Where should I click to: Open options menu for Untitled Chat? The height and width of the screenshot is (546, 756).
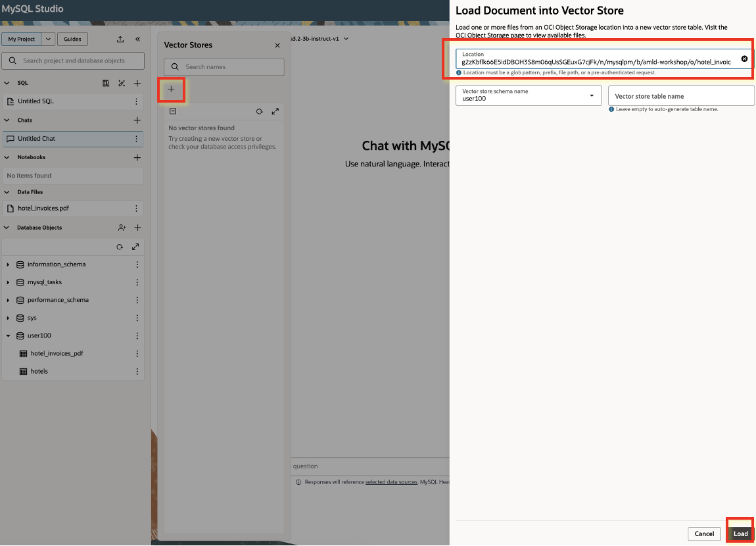click(137, 138)
